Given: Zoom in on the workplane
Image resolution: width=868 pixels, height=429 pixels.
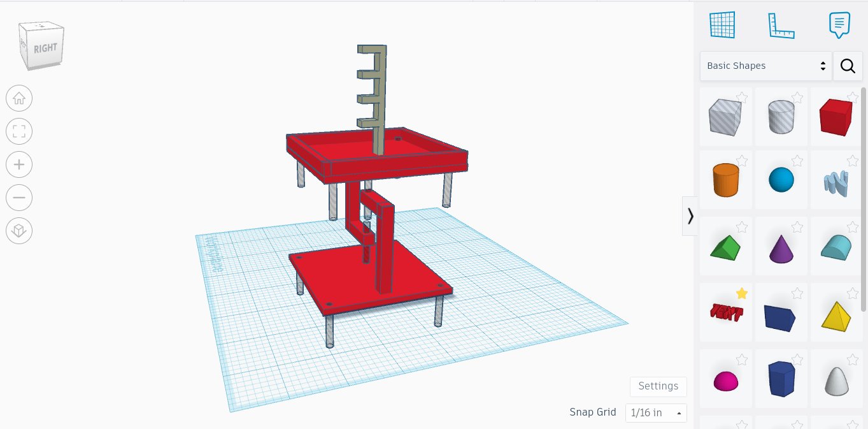Looking at the screenshot, I should (19, 164).
